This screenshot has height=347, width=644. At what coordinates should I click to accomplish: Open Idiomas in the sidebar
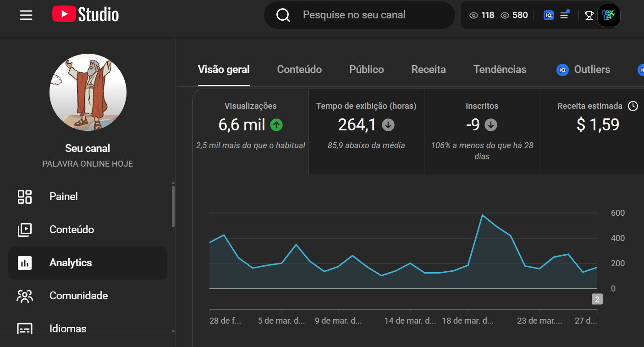(88, 329)
